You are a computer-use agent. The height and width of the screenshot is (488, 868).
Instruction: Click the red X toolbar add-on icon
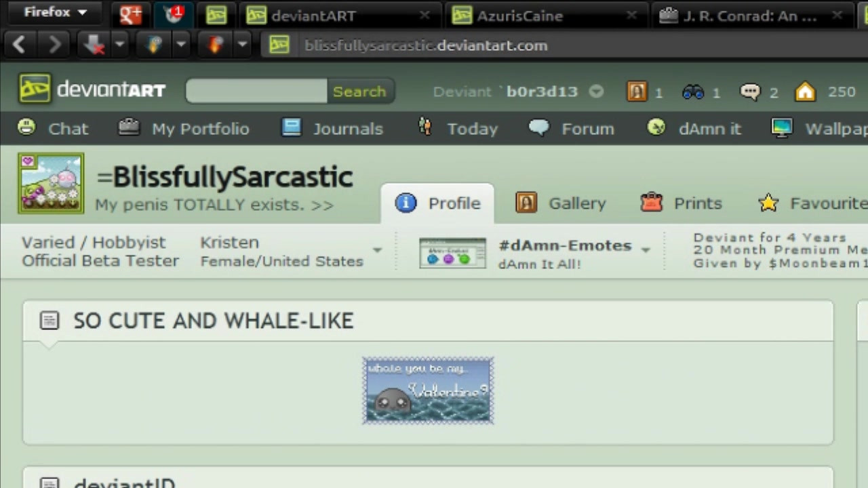[x=93, y=45]
